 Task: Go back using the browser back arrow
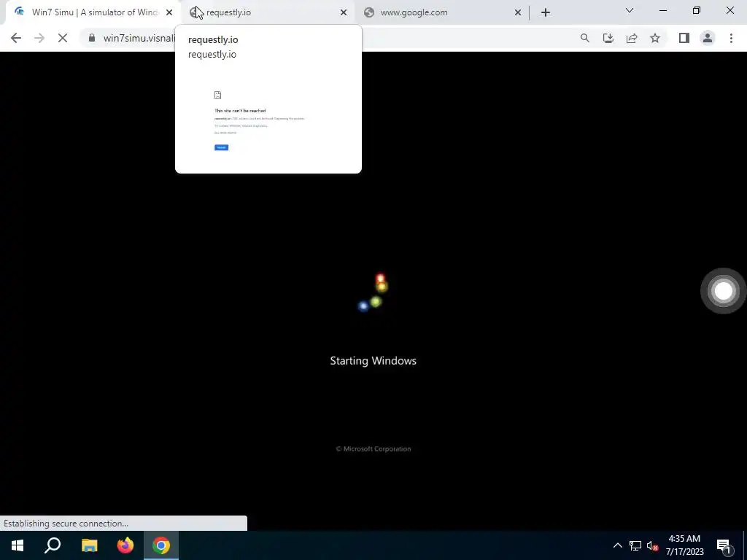click(16, 38)
